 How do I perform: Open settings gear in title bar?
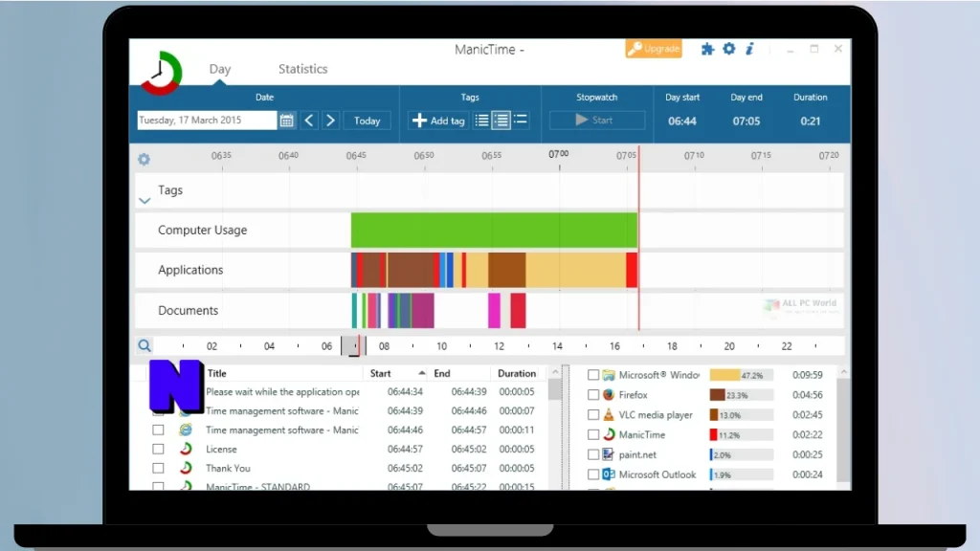(728, 48)
